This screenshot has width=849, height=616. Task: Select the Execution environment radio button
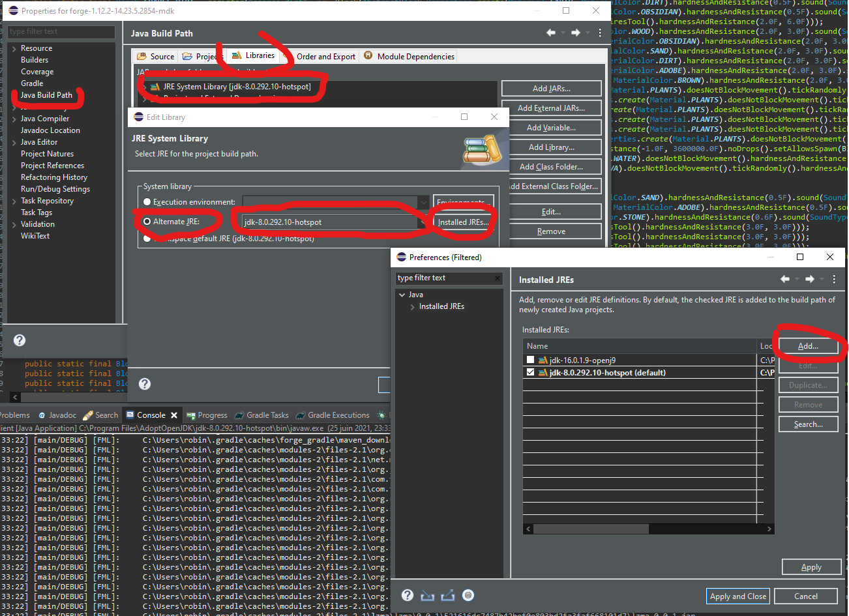point(147,202)
